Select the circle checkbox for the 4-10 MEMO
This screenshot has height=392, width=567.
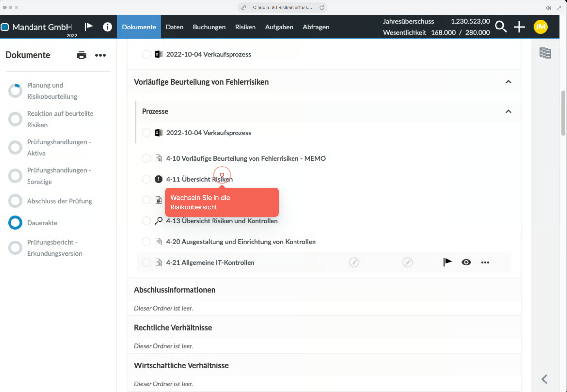pos(146,158)
